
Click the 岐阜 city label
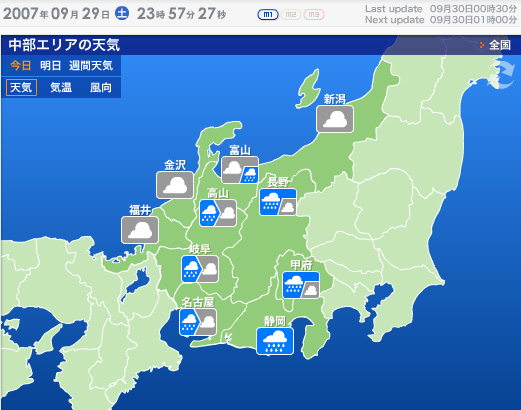click(x=200, y=249)
